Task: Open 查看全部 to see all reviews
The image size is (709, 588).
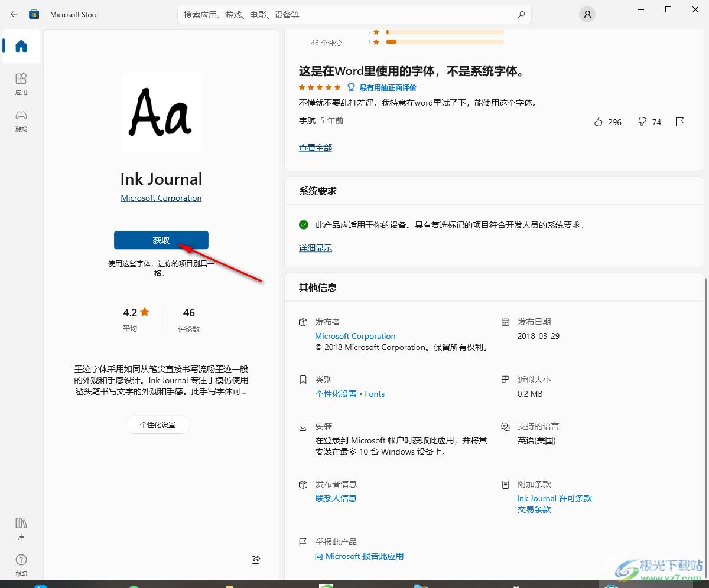Action: pos(316,148)
